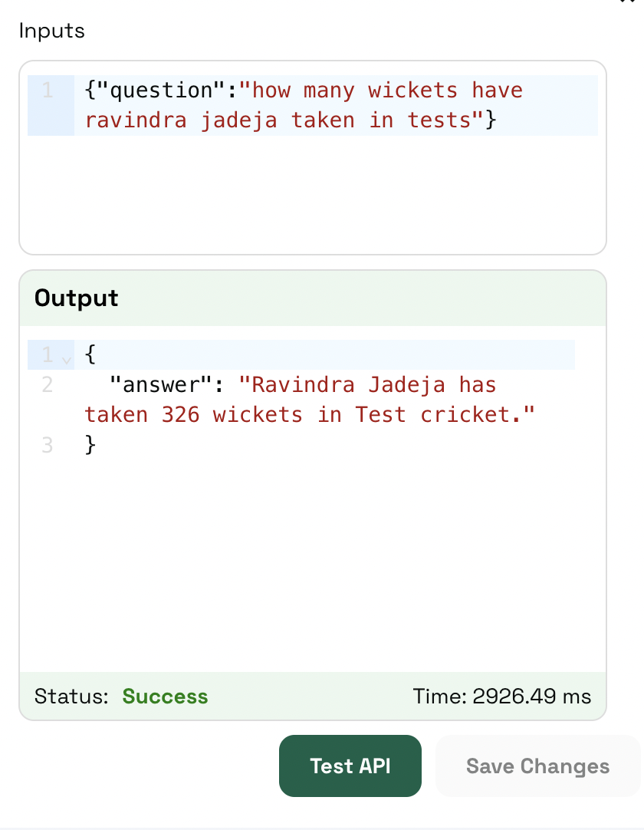This screenshot has height=830, width=644.
Task: Click line number 3 in Output gutter
Action: [48, 444]
